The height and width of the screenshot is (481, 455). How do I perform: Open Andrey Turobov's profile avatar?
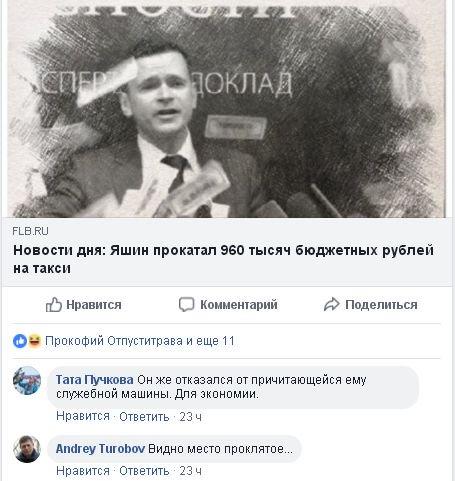coord(27,449)
